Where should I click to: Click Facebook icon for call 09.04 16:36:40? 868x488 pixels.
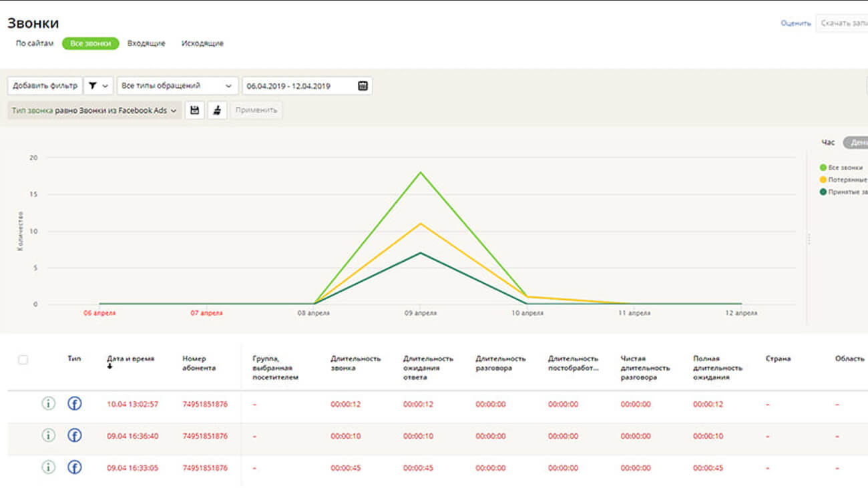coord(75,436)
